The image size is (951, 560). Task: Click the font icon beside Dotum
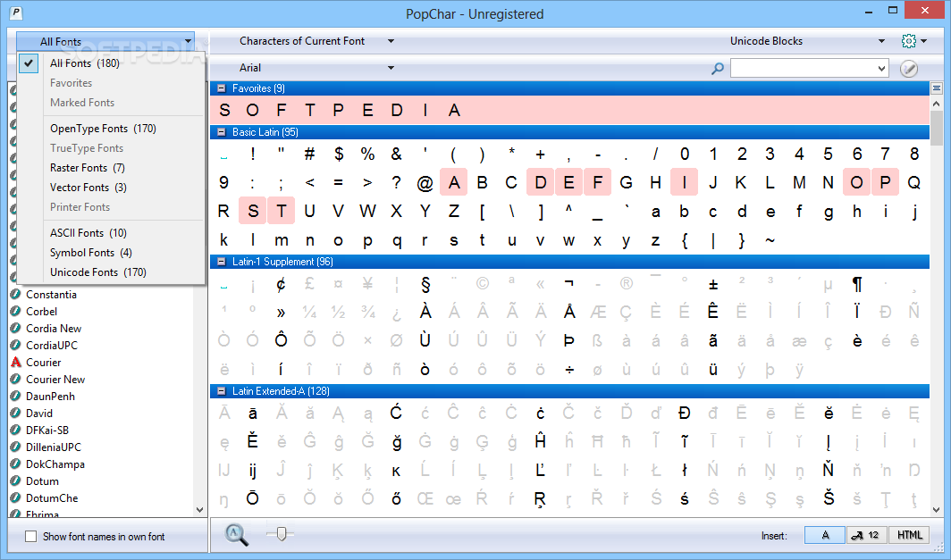[x=16, y=481]
